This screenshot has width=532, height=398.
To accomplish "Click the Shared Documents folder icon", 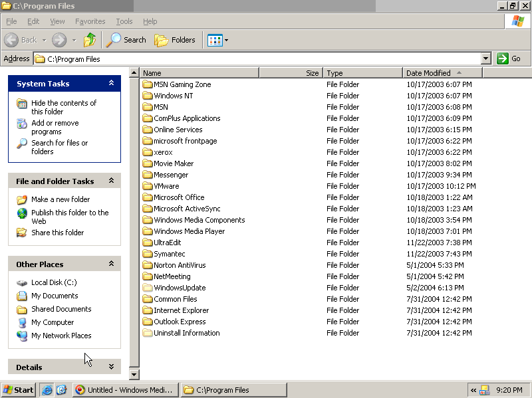I will [22, 310].
